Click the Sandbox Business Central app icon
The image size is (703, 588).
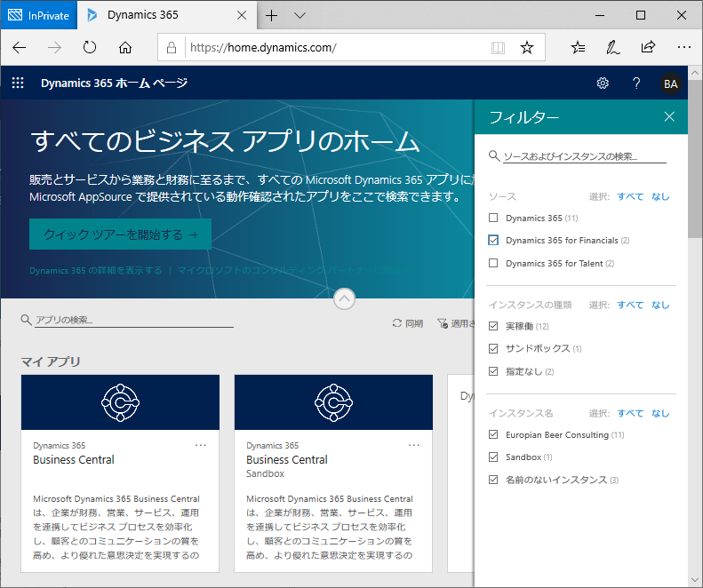(x=333, y=402)
